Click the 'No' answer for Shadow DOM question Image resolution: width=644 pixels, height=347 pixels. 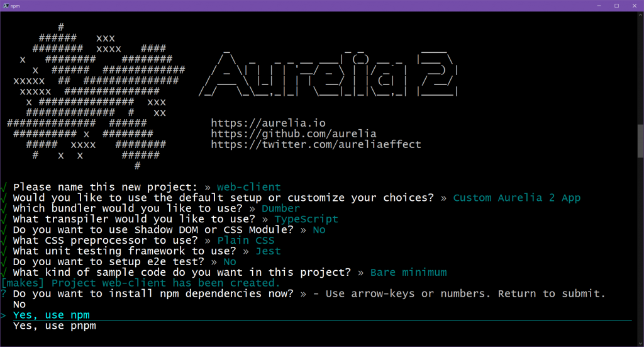click(319, 230)
